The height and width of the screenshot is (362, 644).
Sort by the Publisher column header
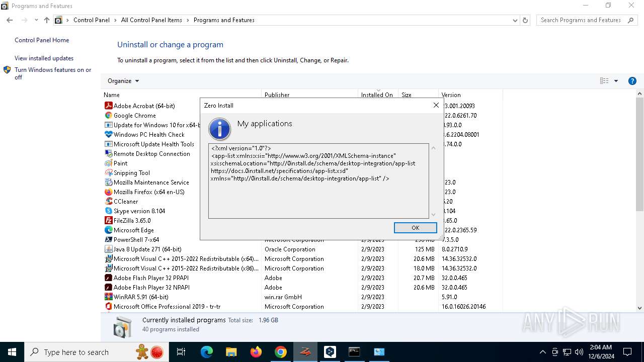[309, 95]
